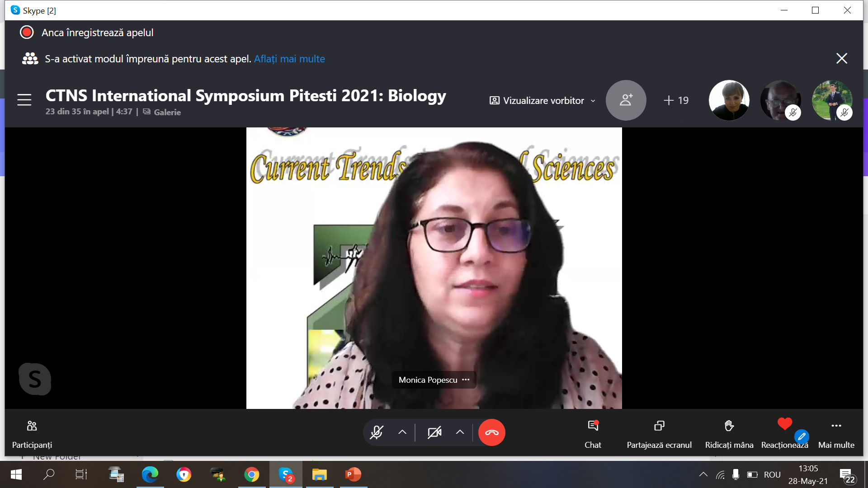Open the Participanți panel
Screen dimensions: 868x488
[32, 434]
